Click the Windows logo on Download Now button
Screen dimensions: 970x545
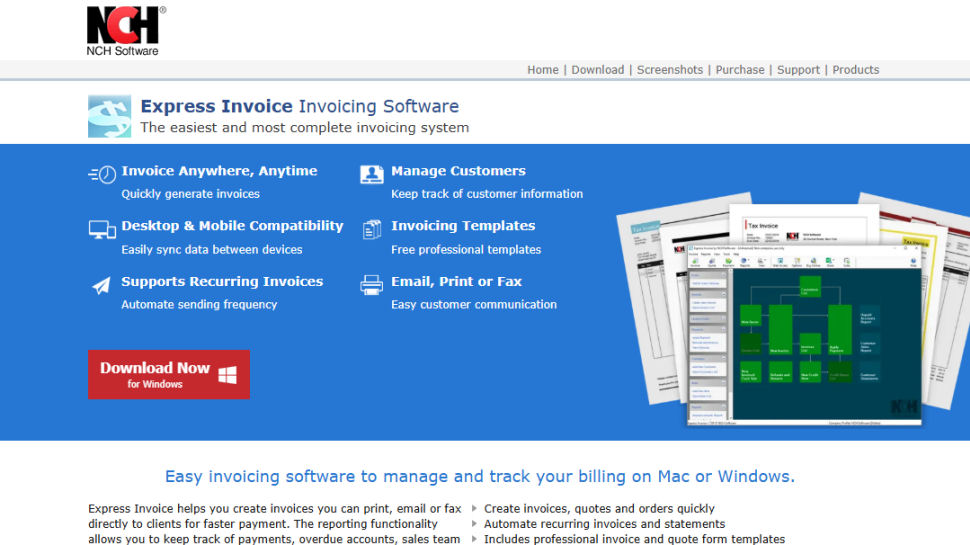pyautogui.click(x=228, y=374)
